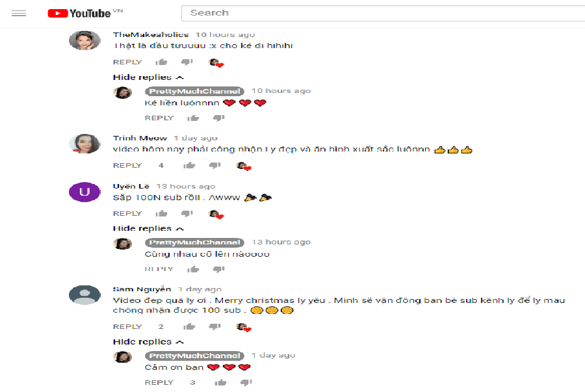This screenshot has height=392, width=585.
Task: Collapse replies under TheMakeaholics' comment
Action: (x=148, y=77)
